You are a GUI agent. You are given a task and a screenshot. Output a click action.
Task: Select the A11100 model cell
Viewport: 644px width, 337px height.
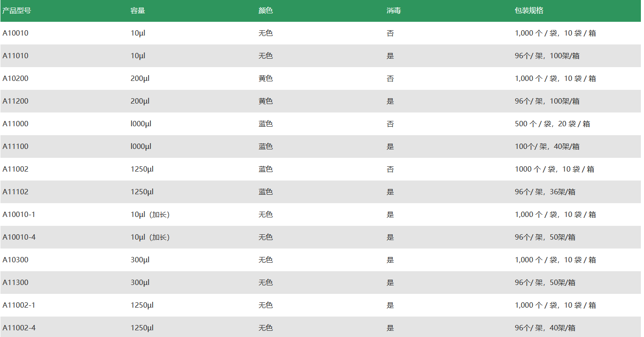16,146
